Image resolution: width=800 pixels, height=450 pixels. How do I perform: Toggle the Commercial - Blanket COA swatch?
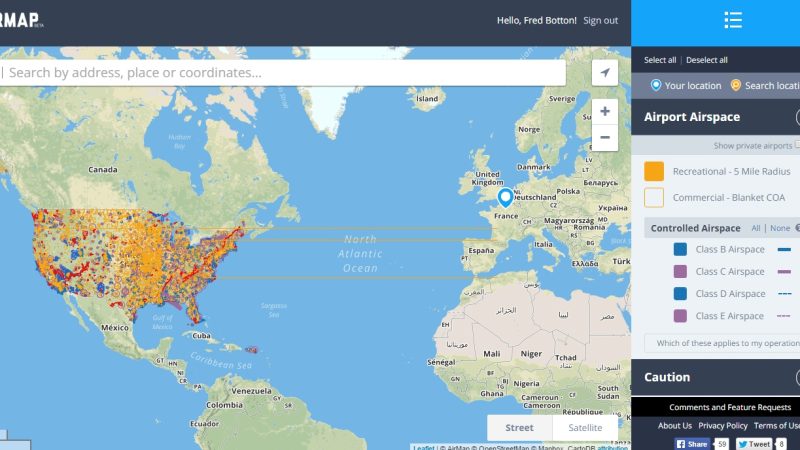654,197
